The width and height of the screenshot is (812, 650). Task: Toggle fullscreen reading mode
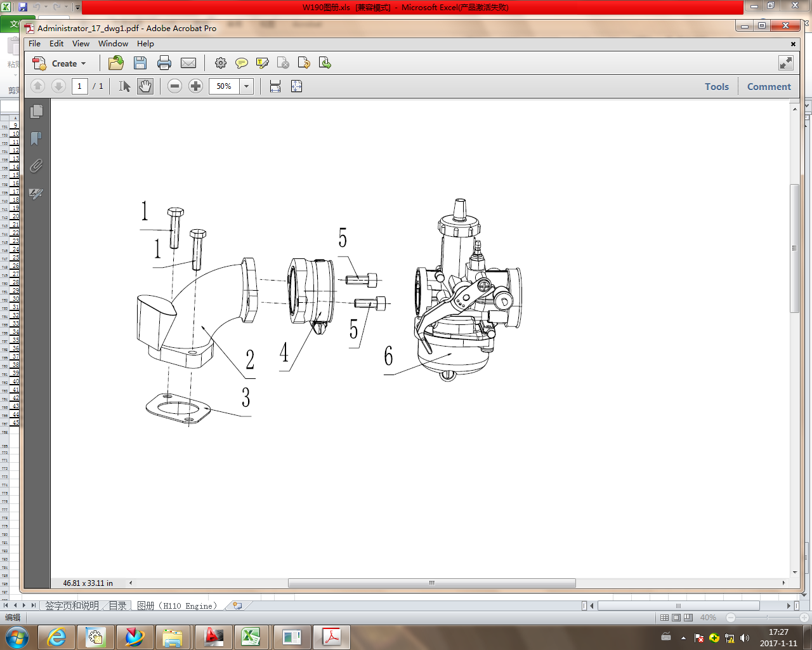(785, 63)
